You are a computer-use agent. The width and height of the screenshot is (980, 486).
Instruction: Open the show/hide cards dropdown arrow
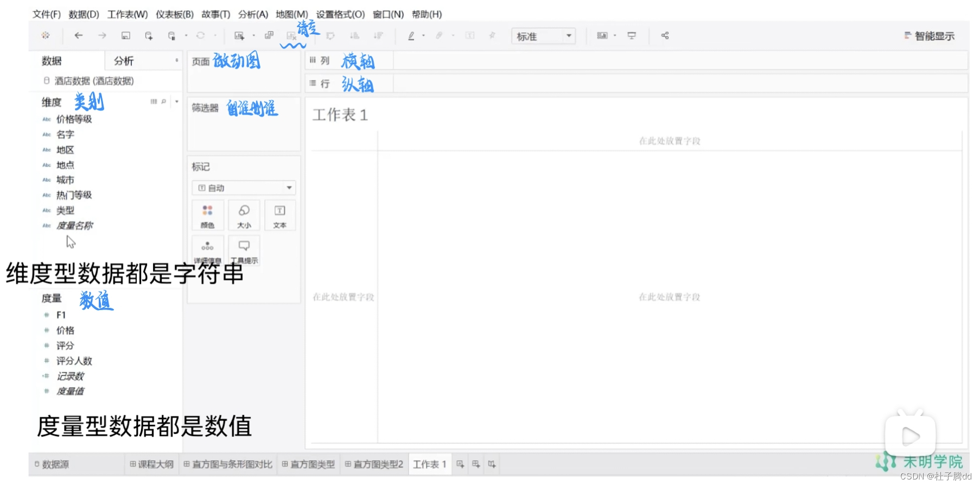point(615,35)
